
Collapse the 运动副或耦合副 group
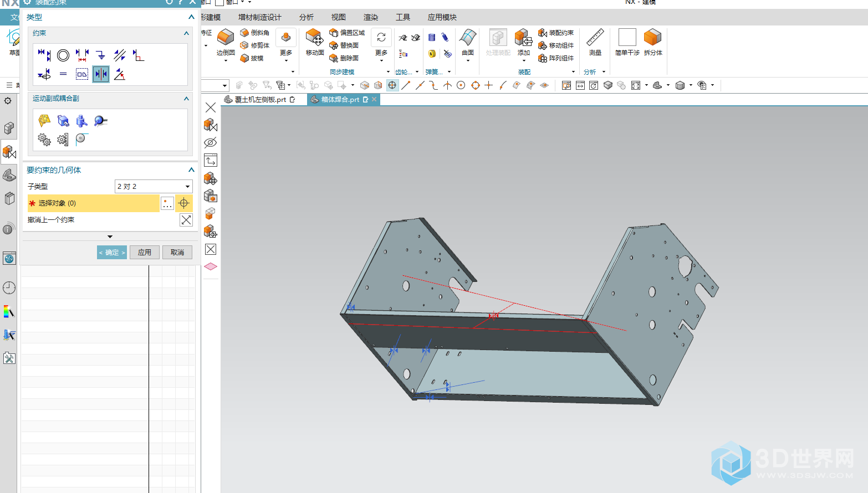(x=186, y=99)
